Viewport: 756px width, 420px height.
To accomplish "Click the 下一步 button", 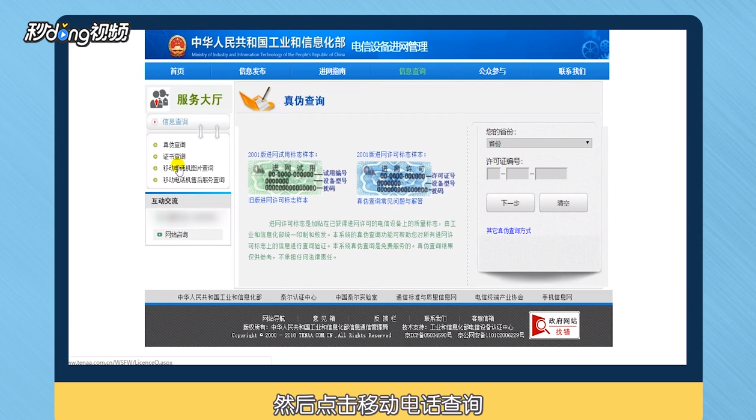I will click(x=510, y=203).
